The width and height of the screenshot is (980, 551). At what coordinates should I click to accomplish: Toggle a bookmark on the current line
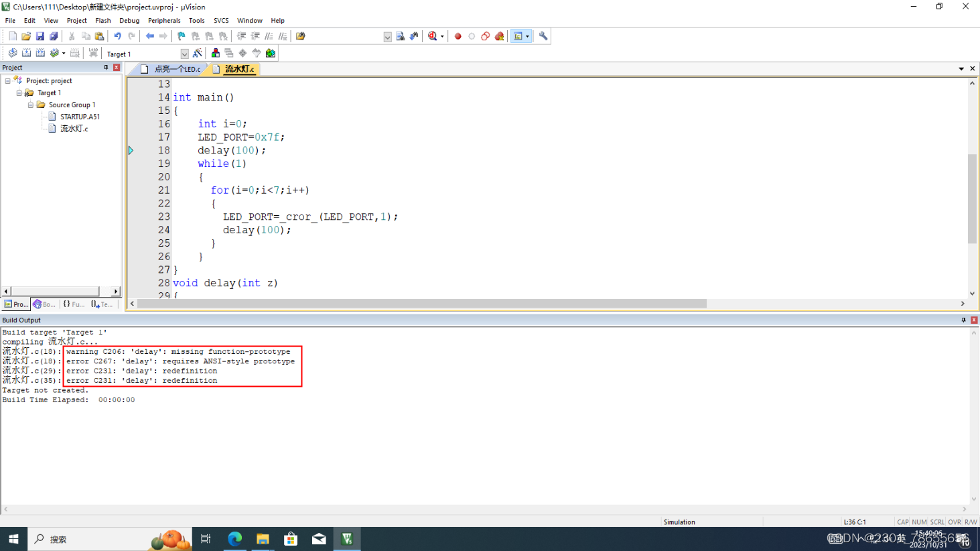pos(180,36)
